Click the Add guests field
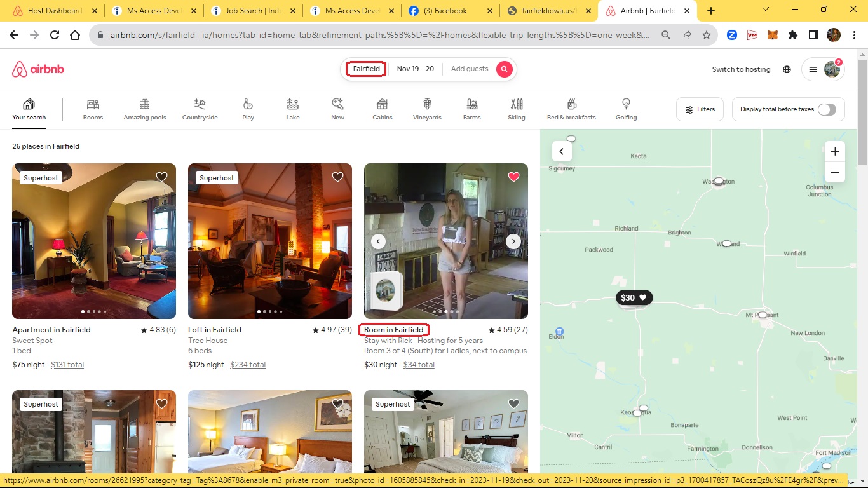This screenshot has height=488, width=868. click(470, 69)
